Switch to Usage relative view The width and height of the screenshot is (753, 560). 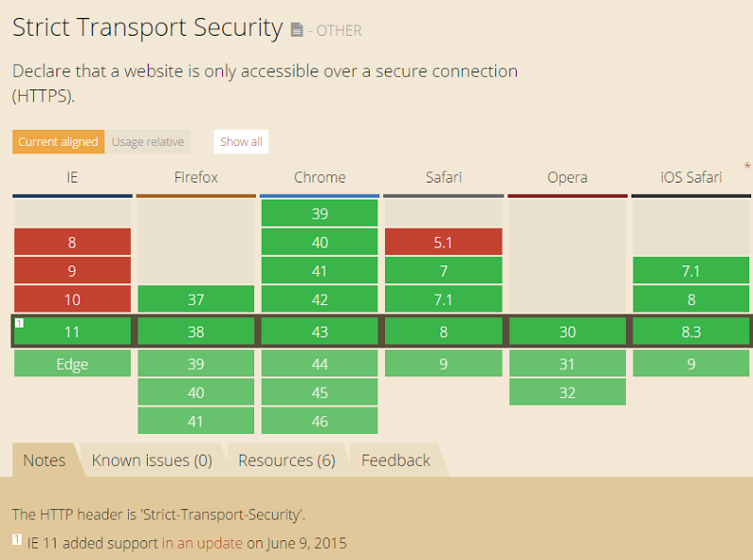pyautogui.click(x=148, y=141)
